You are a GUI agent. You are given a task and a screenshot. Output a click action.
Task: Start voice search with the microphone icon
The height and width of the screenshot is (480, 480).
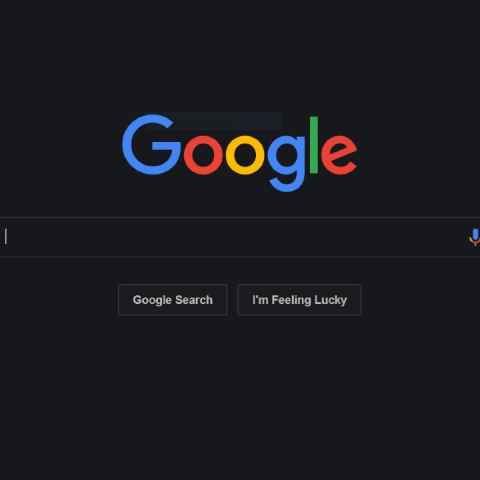(x=474, y=237)
